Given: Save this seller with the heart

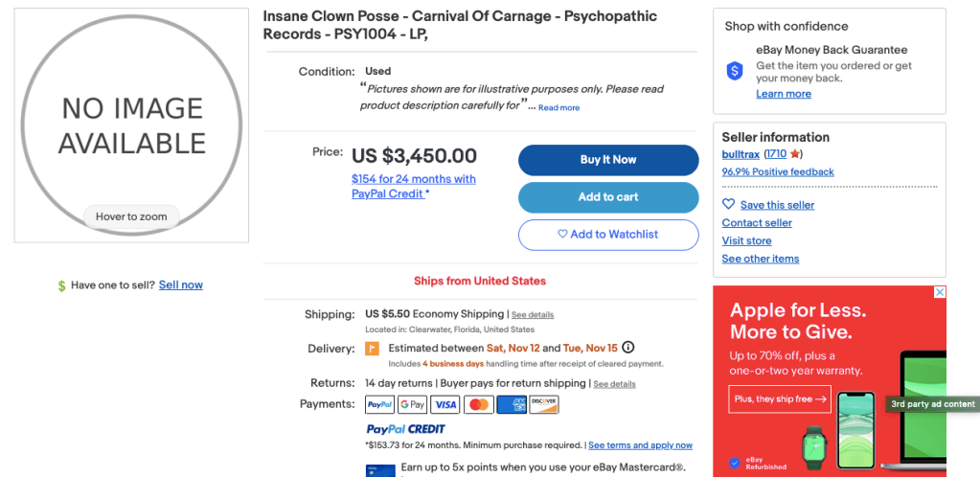Looking at the screenshot, I should pos(729,204).
